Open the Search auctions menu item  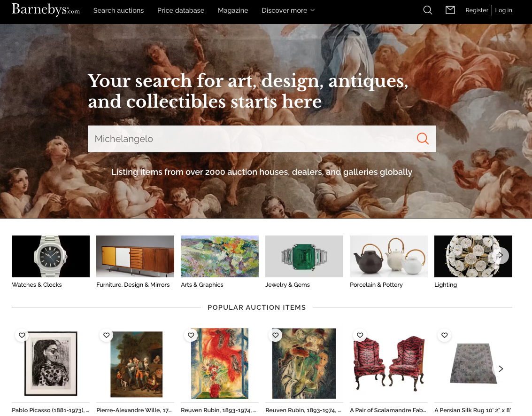coord(118,10)
